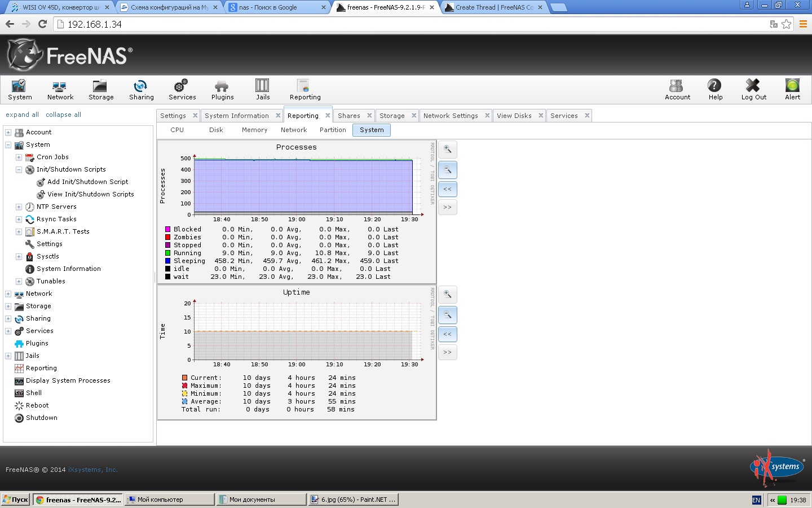Viewport: 812px width, 508px height.
Task: Open the Jails toolbar icon
Action: (263, 89)
